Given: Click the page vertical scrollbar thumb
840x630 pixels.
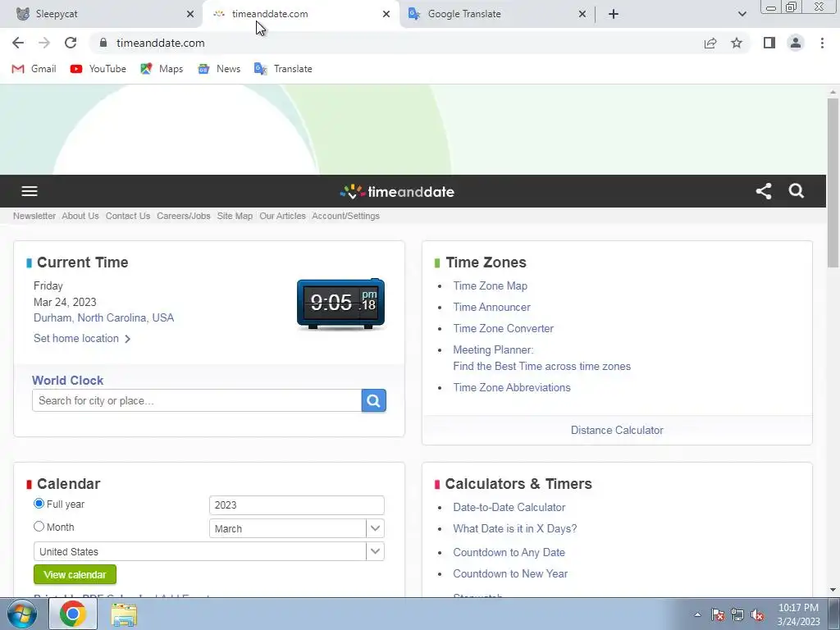Looking at the screenshot, I should 833,182.
